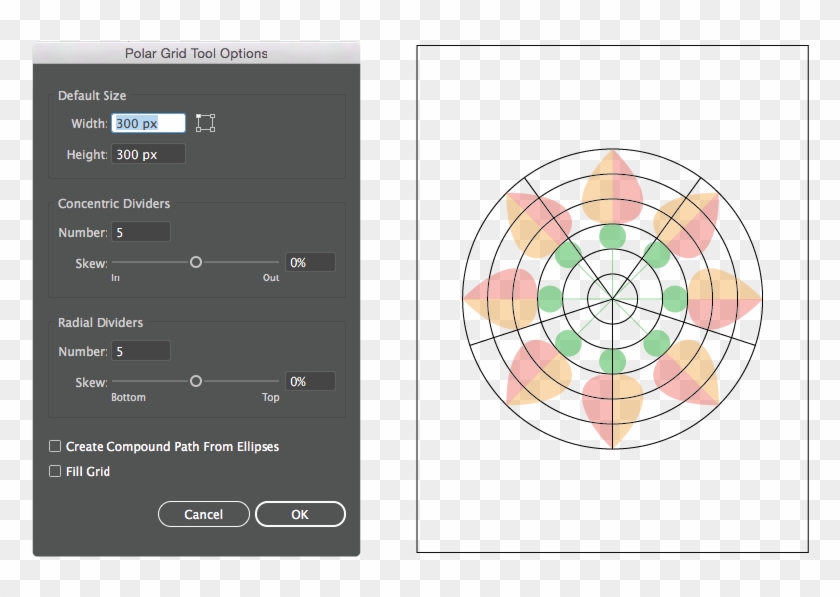Toggle the Create Compound Path From Ellipses checkbox
Screen dimensions: 840x597
(x=55, y=446)
